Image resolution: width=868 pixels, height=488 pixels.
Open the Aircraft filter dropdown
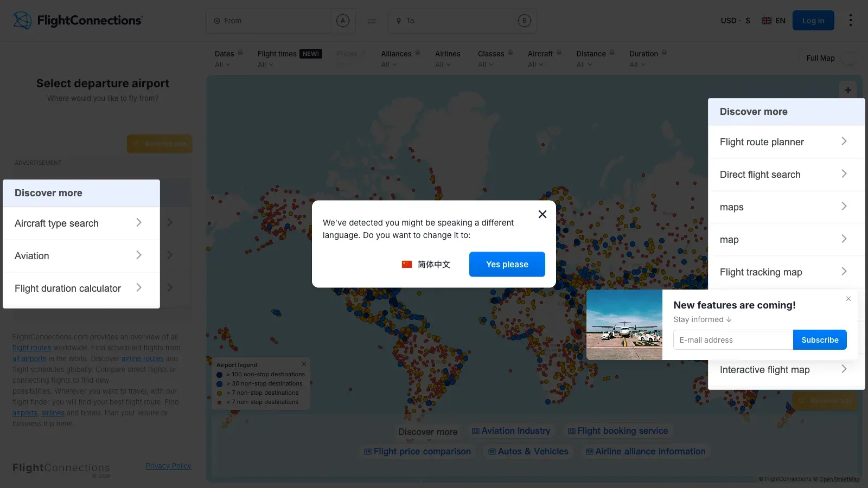tap(535, 65)
